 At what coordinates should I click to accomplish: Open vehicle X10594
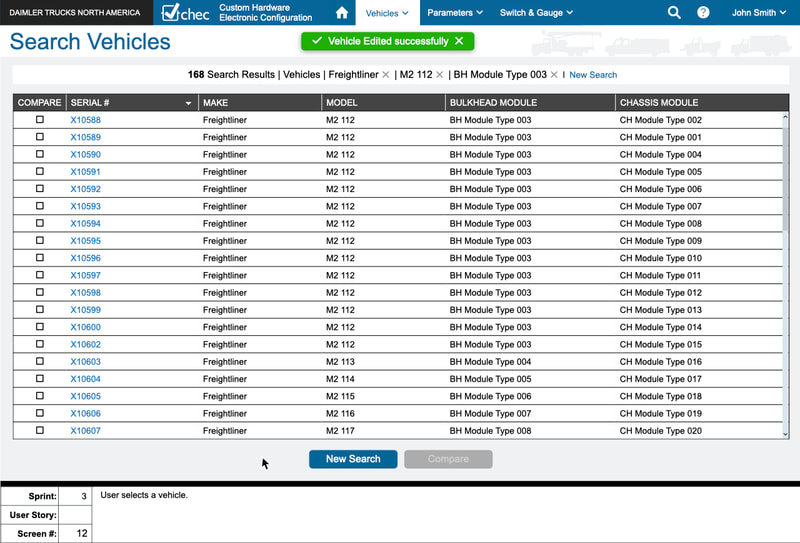tap(85, 224)
